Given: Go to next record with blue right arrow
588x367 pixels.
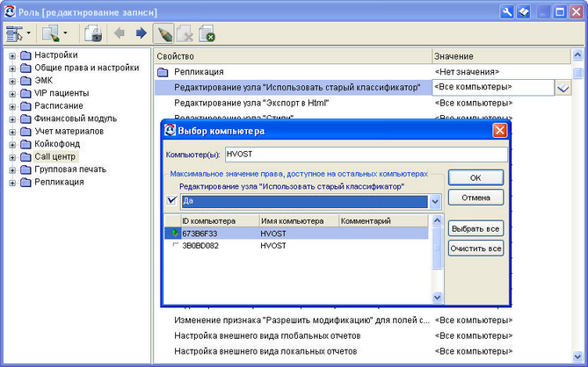Looking at the screenshot, I should (x=141, y=33).
